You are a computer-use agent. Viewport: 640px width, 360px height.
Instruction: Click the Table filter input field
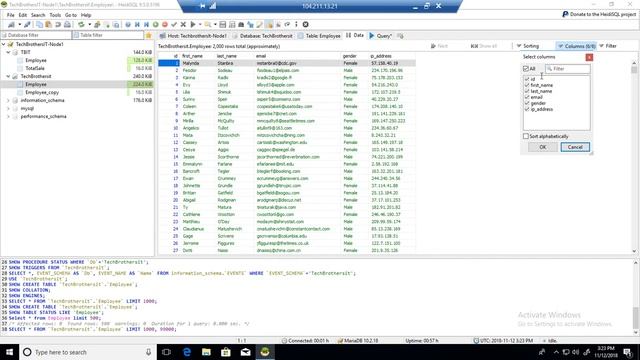tap(108, 36)
